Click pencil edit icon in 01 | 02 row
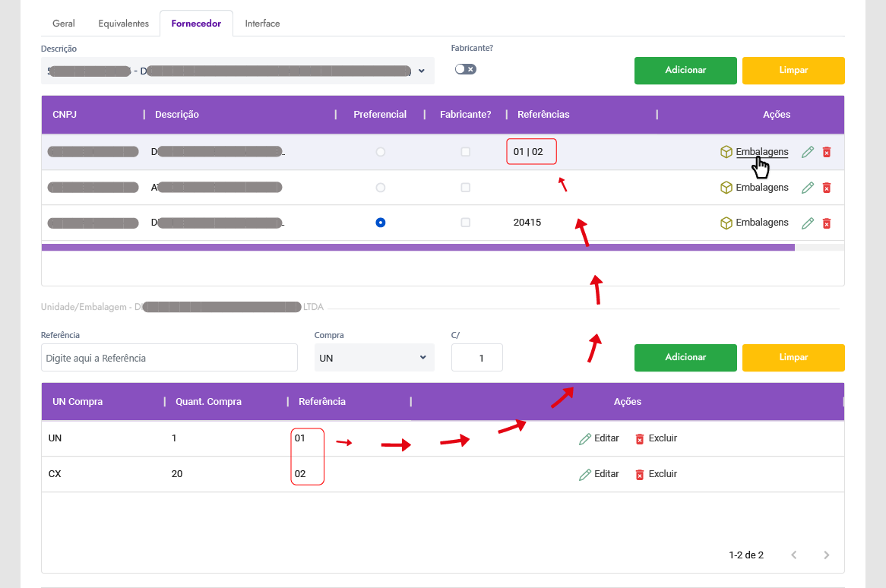 tap(808, 152)
